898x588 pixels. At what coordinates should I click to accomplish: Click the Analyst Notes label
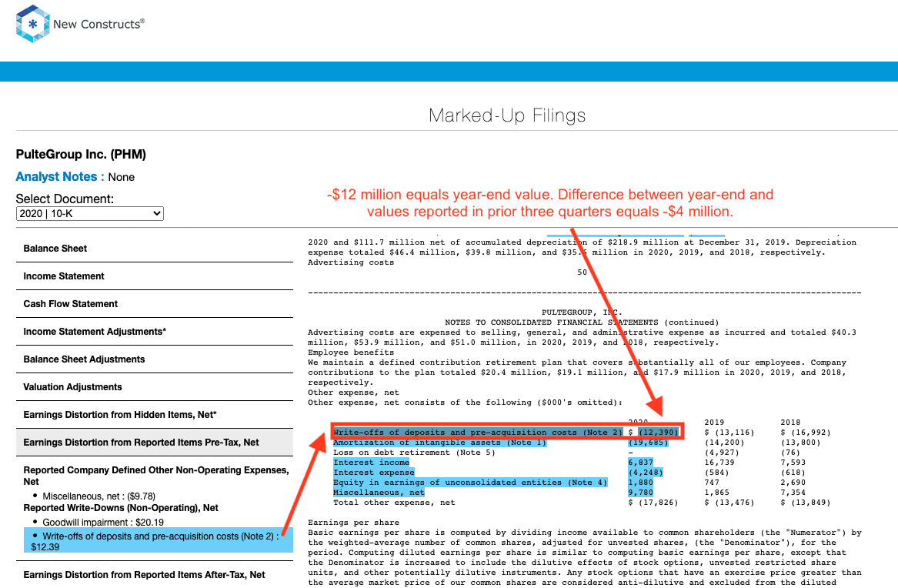(59, 177)
